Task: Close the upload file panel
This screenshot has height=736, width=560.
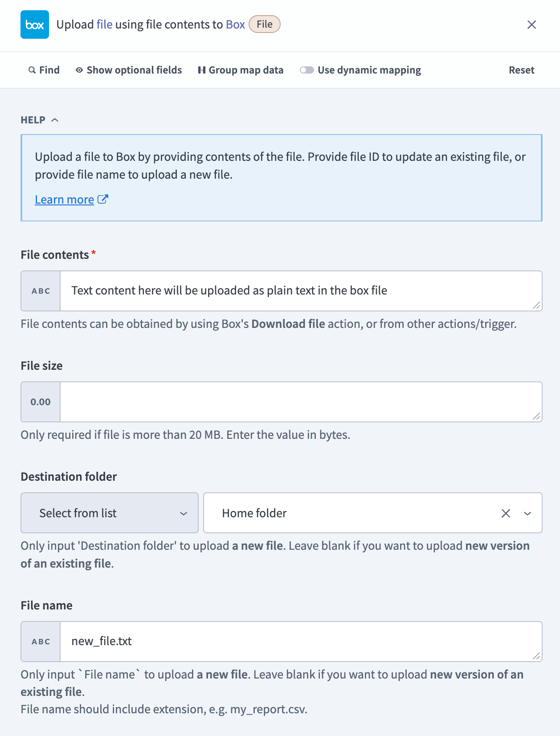Action: [x=531, y=25]
